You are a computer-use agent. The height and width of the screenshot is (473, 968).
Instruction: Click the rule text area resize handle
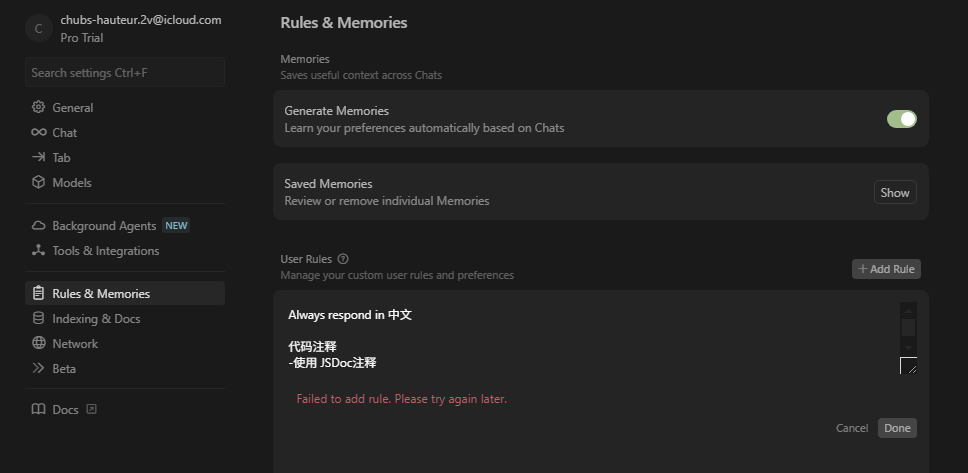tap(909, 366)
